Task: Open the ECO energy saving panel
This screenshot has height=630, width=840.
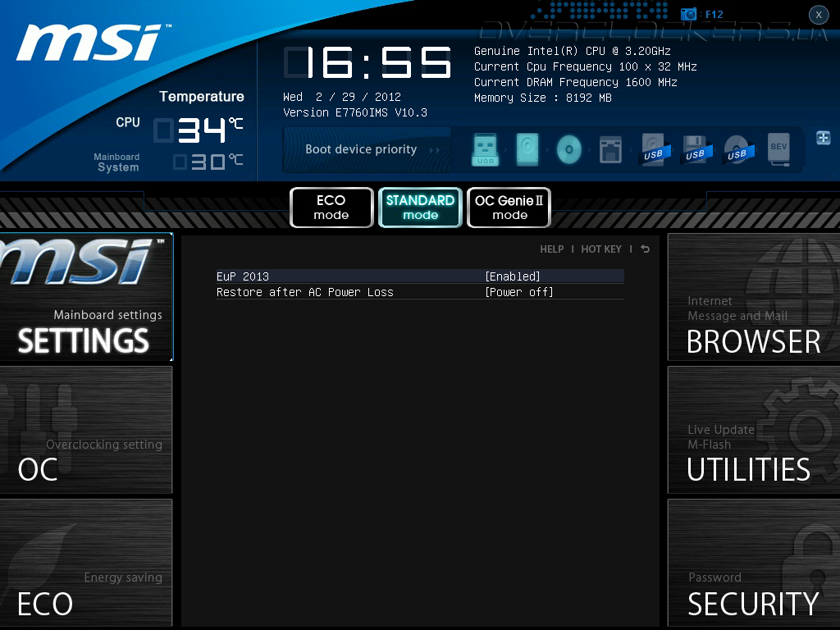Action: point(86,563)
